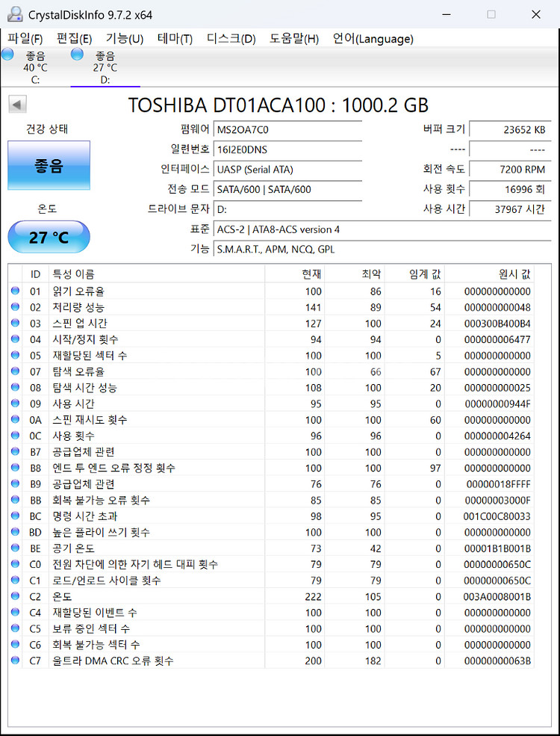Open the 기능(U) menu
This screenshot has height=736, width=560.
click(x=124, y=39)
